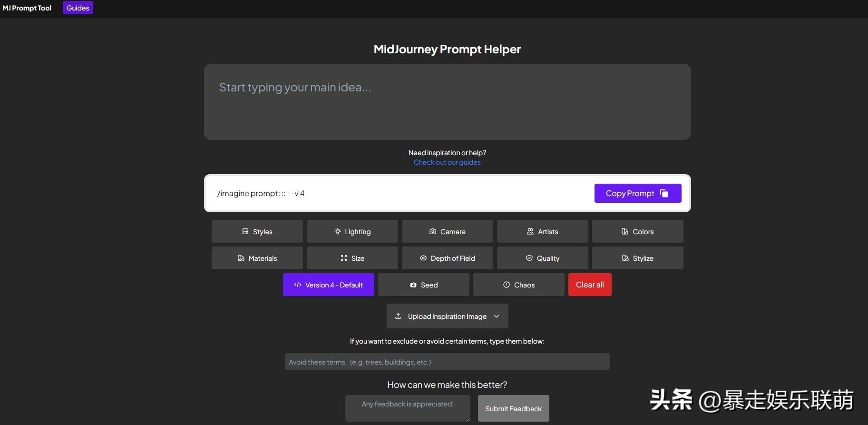Click the red Clear all button
The width and height of the screenshot is (868, 425).
click(x=590, y=285)
